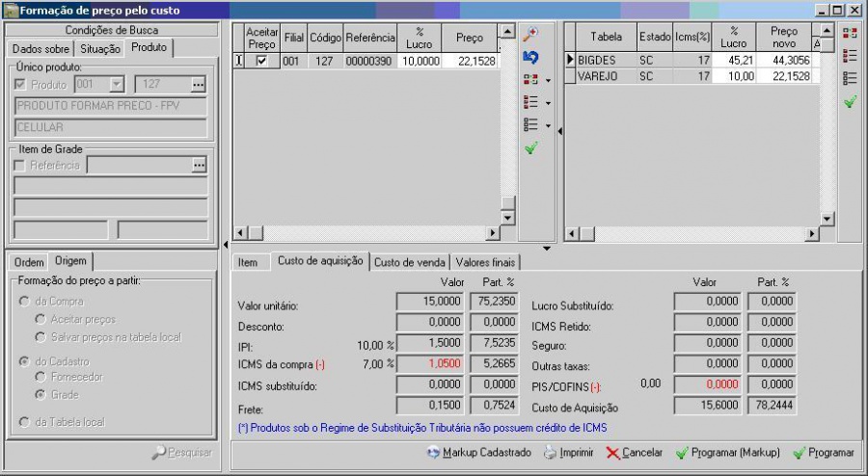Screen dimensions: 868x476
Task: Open dropdown arrow beside red checklist icon
Action: pos(548,102)
